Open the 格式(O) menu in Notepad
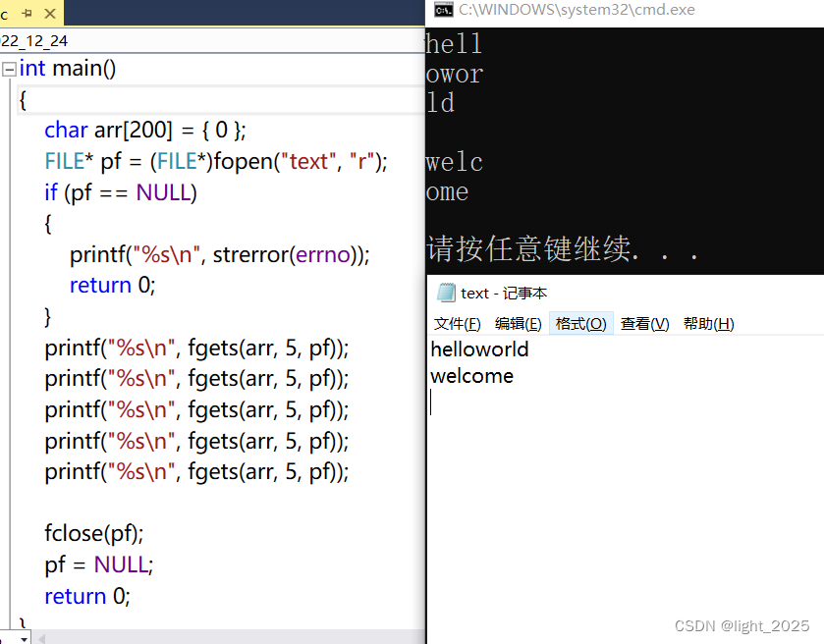The image size is (824, 644). [x=580, y=324]
